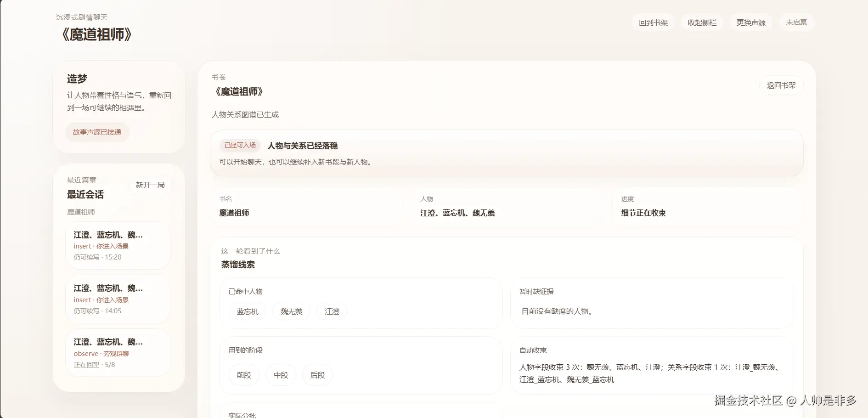Click the 魔道祖师 group label under 最近会话

coord(81,212)
